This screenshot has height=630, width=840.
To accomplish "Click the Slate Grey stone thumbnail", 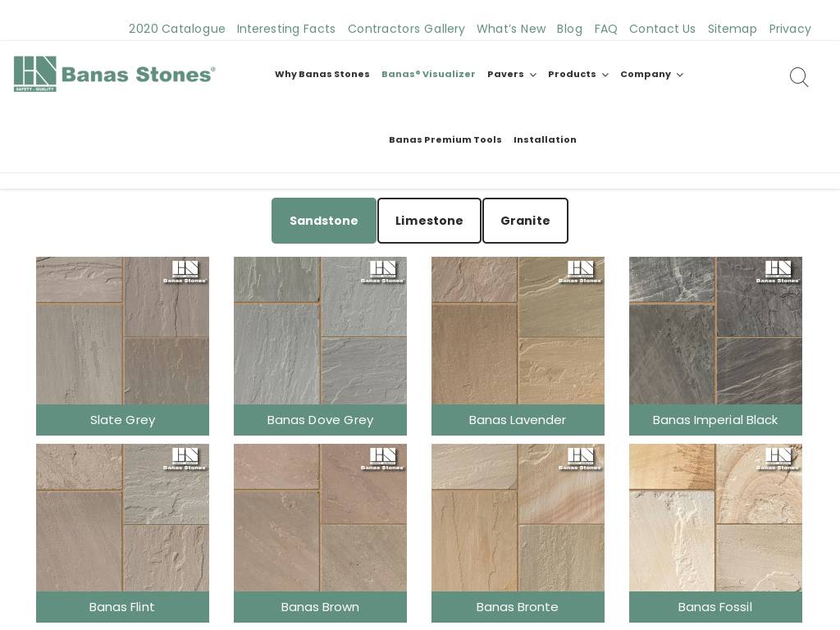I will [122, 331].
